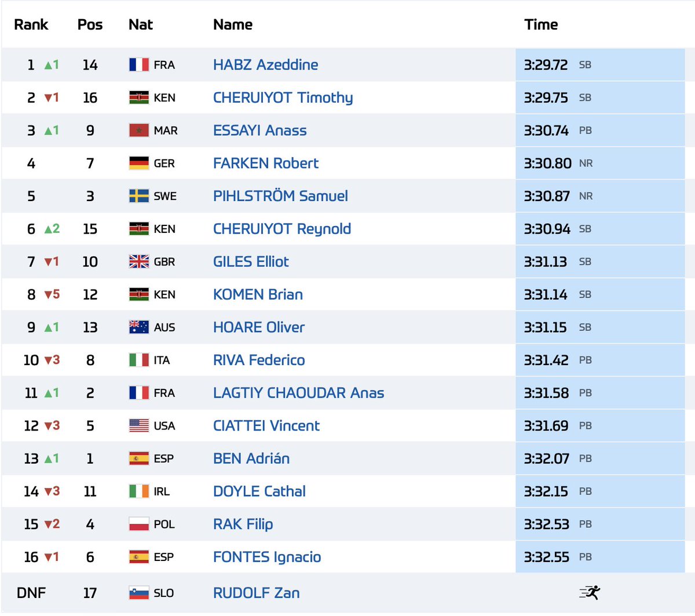Open HOARE Oliver's profile link
695x616 pixels.
pyautogui.click(x=259, y=327)
